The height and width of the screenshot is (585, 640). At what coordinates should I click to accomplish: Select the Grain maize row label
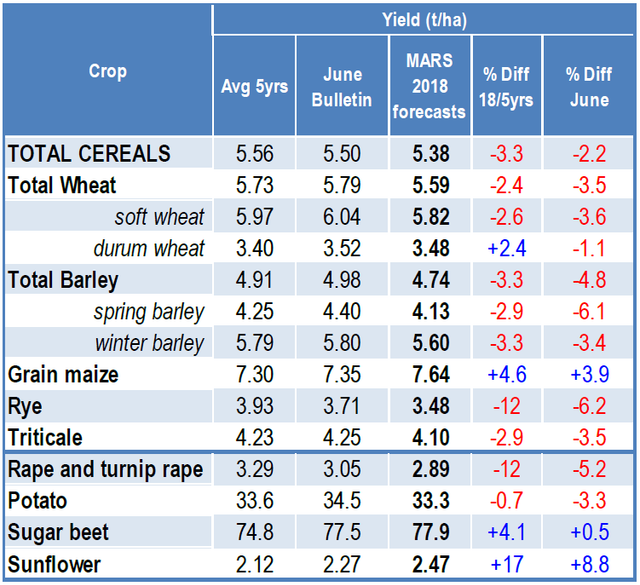click(x=63, y=374)
